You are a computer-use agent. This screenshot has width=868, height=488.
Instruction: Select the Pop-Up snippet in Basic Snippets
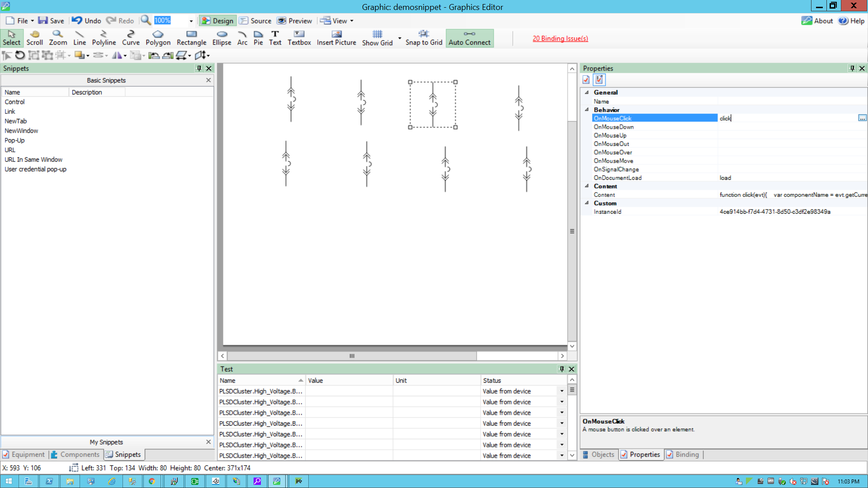(x=14, y=140)
